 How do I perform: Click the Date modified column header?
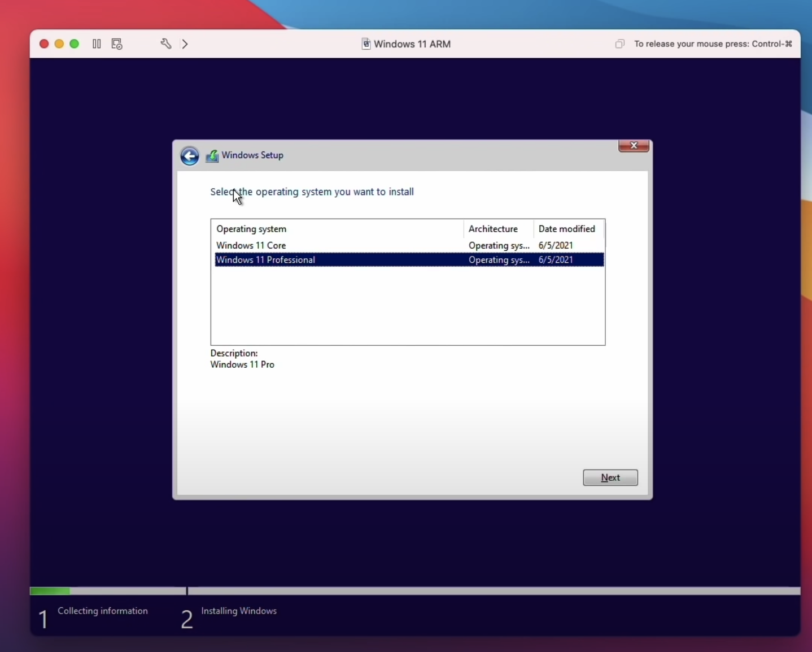[568, 229]
